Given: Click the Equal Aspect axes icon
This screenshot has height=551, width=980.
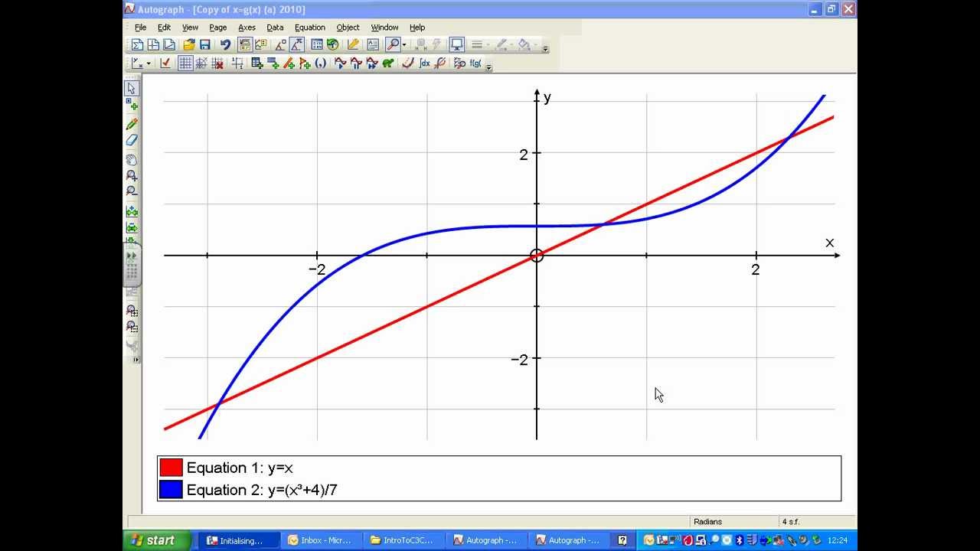Looking at the screenshot, I should click(x=237, y=64).
